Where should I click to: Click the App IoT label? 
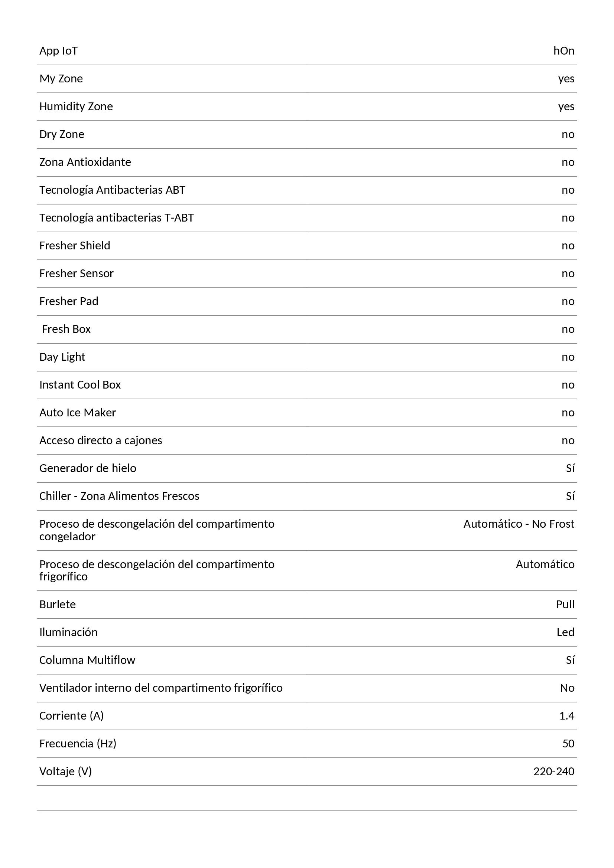click(58, 51)
